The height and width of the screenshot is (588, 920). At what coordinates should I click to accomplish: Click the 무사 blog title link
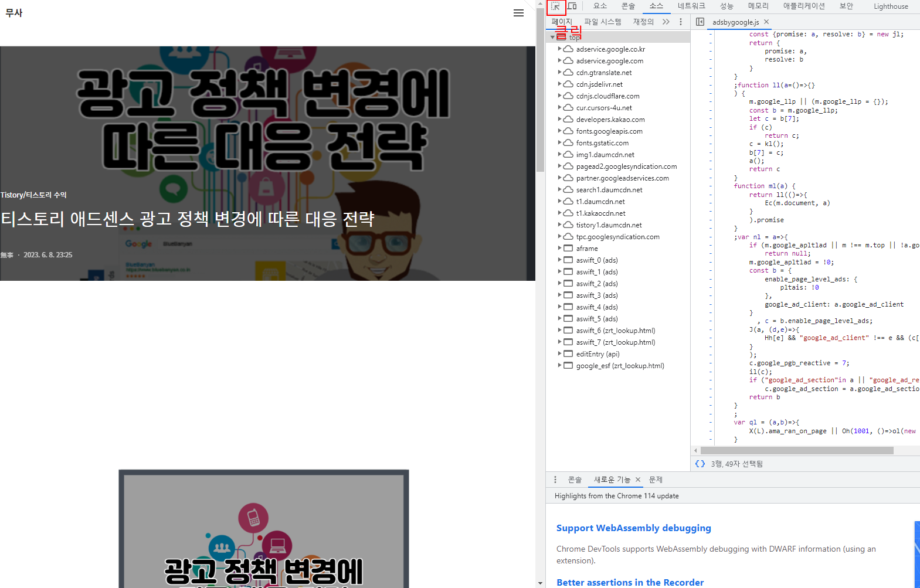click(x=14, y=13)
